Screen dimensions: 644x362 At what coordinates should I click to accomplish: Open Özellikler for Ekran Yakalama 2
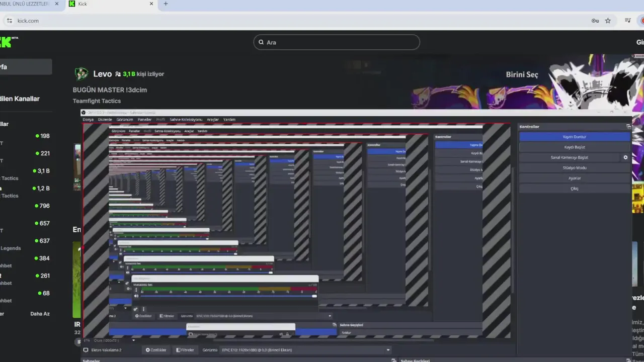point(155,350)
